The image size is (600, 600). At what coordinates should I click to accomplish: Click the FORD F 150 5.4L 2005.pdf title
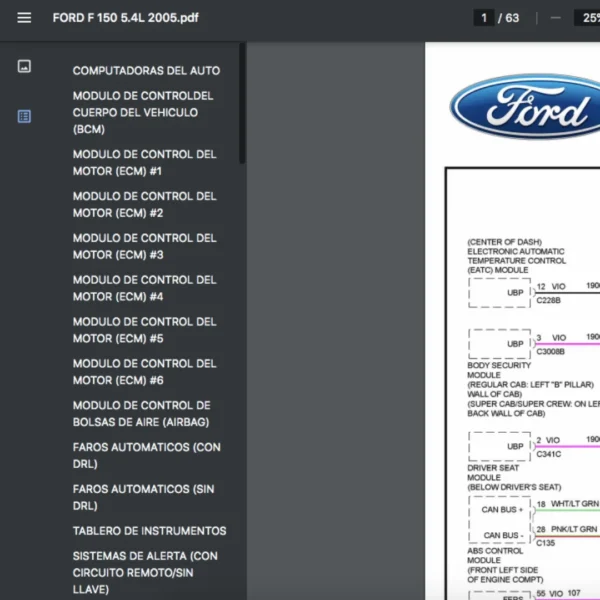(126, 18)
